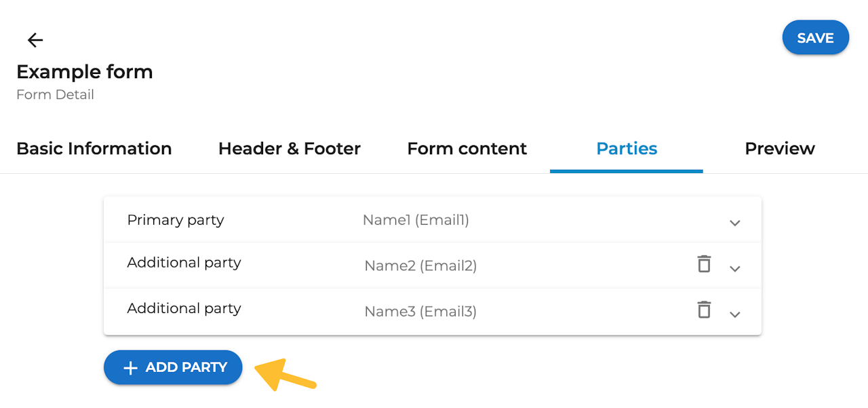Click trash icon for Name3 party

click(705, 310)
